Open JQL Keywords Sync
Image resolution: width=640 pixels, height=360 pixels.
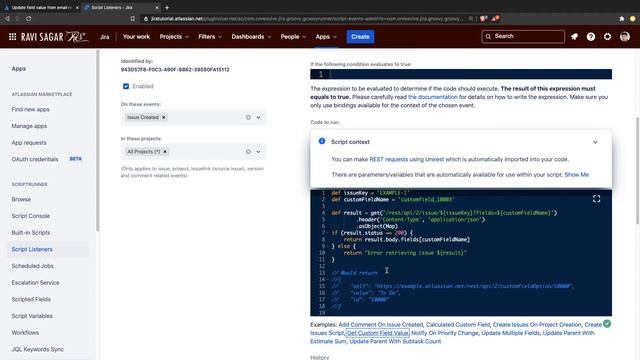coord(38,349)
